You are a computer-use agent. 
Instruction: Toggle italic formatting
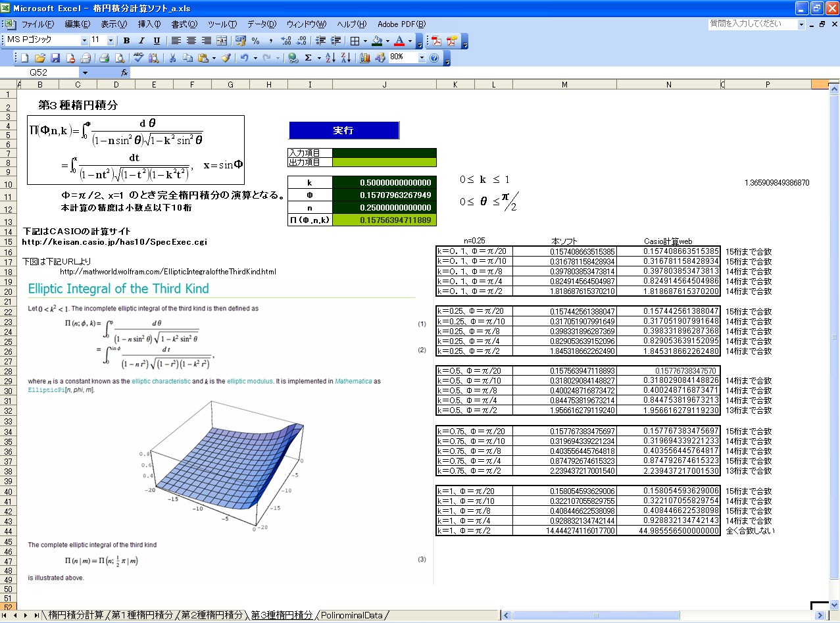click(141, 41)
